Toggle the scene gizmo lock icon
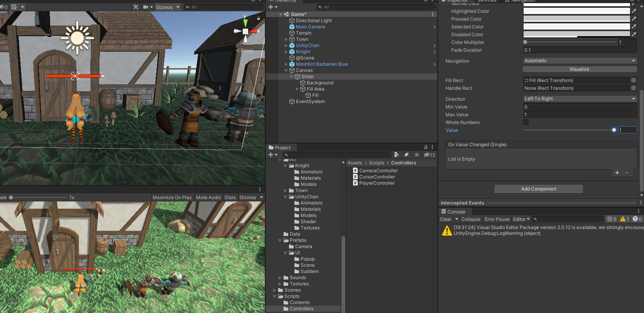The width and height of the screenshot is (644, 313). tap(258, 18)
